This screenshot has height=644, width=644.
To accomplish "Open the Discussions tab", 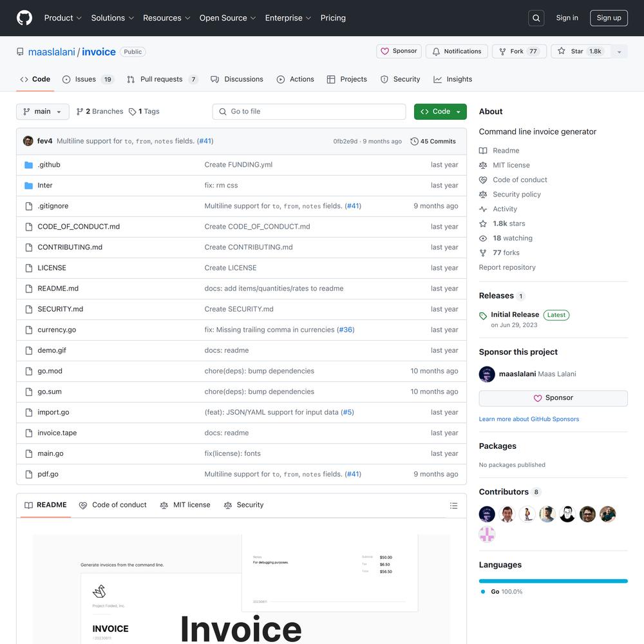I will pyautogui.click(x=237, y=79).
